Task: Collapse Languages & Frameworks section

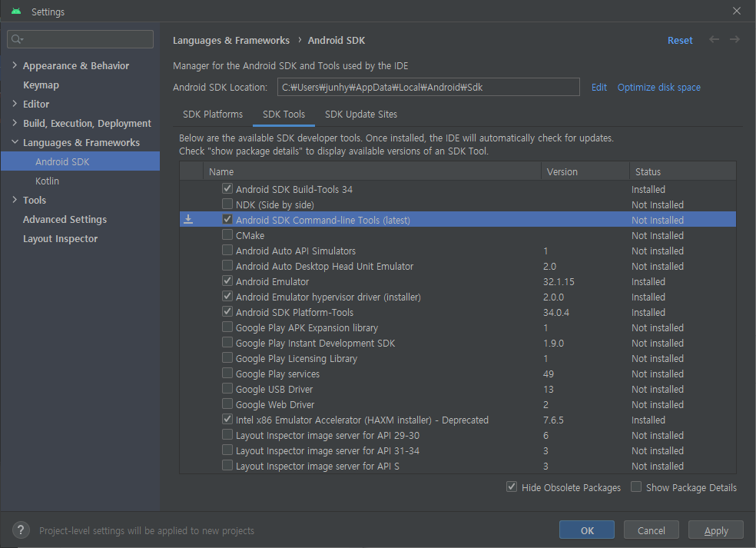Action: (15, 142)
